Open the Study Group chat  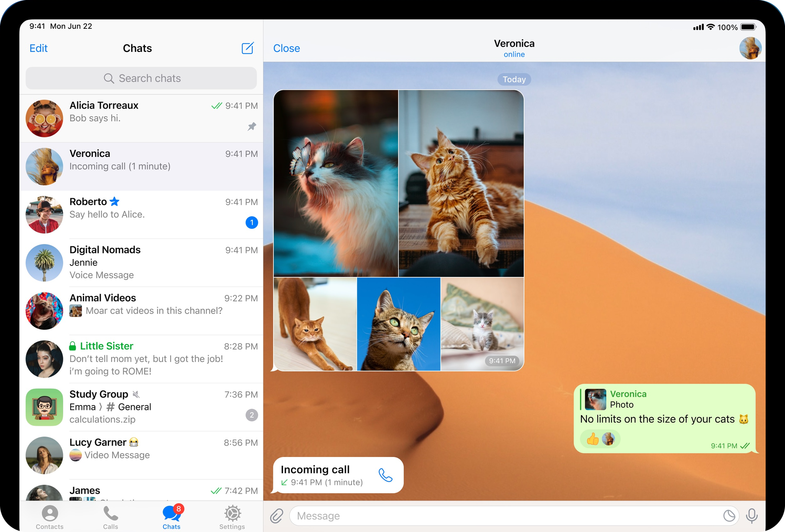[x=141, y=407]
